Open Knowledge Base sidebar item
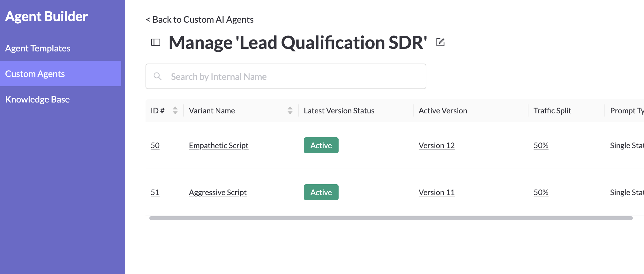 (x=37, y=99)
